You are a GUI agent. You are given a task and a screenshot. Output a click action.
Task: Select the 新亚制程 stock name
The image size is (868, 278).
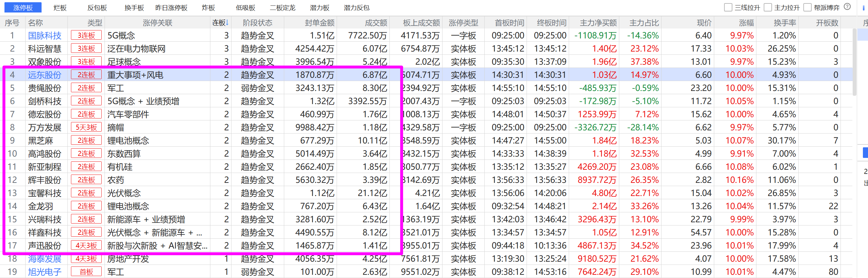pyautogui.click(x=44, y=167)
